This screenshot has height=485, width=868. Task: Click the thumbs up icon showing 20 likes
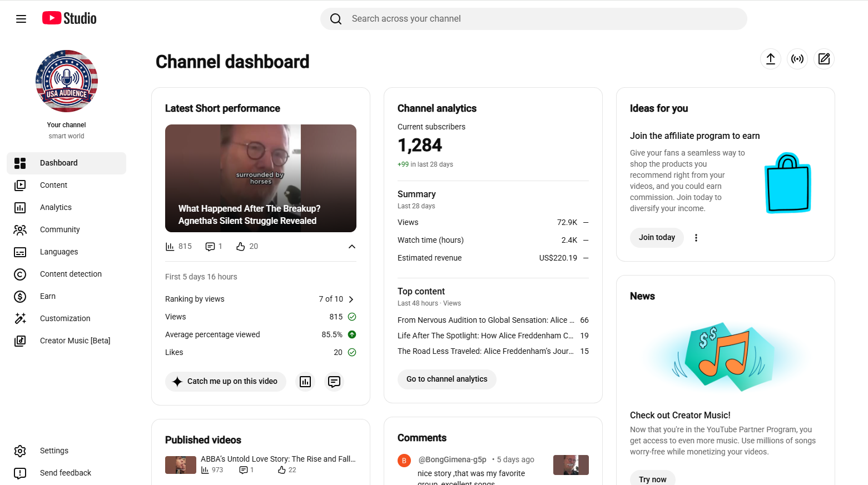241,247
